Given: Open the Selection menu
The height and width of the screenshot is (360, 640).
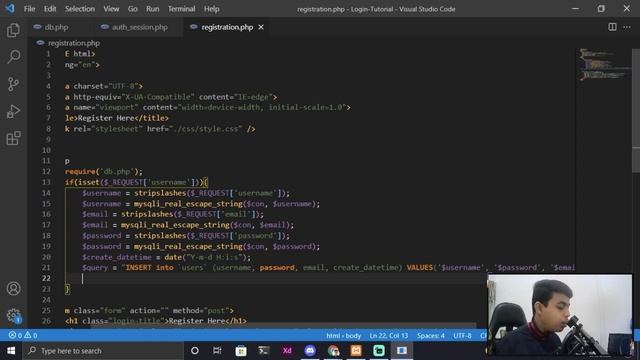Looking at the screenshot, I should tap(80, 9).
